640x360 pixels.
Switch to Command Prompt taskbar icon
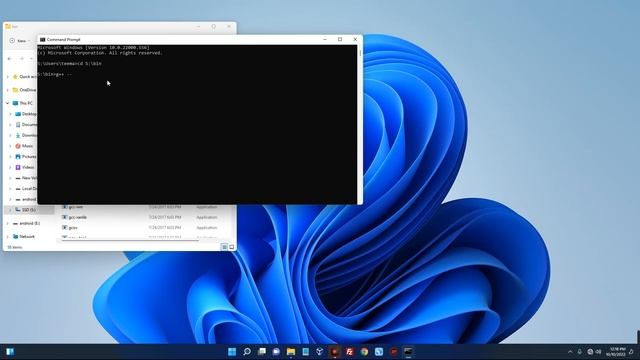pyautogui.click(x=408, y=351)
